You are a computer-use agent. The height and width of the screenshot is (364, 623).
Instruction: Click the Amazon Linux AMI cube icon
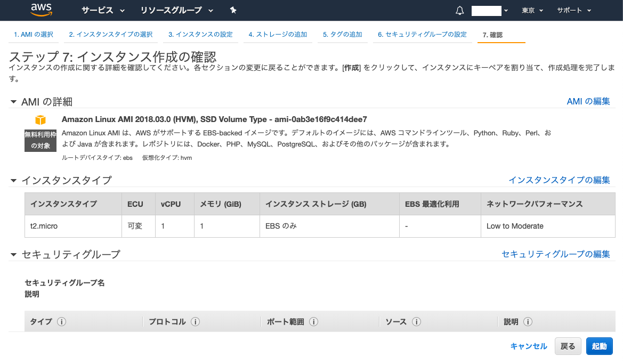coord(39,120)
